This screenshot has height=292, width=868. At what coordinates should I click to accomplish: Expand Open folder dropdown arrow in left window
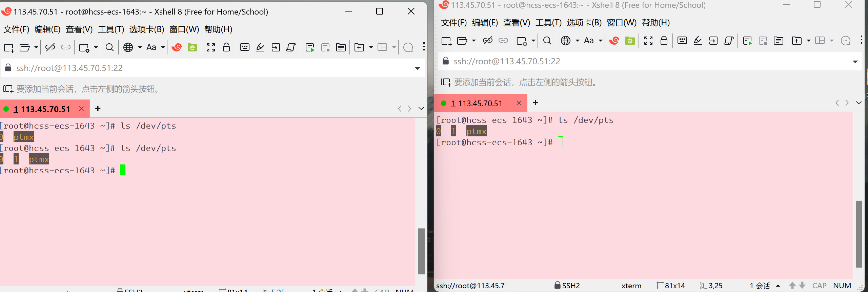pos(36,47)
